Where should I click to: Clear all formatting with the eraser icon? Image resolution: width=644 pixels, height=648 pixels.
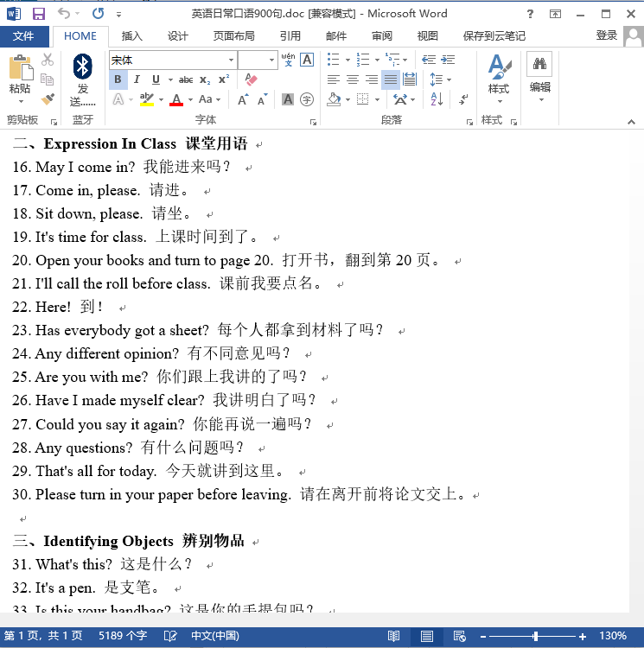(251, 79)
